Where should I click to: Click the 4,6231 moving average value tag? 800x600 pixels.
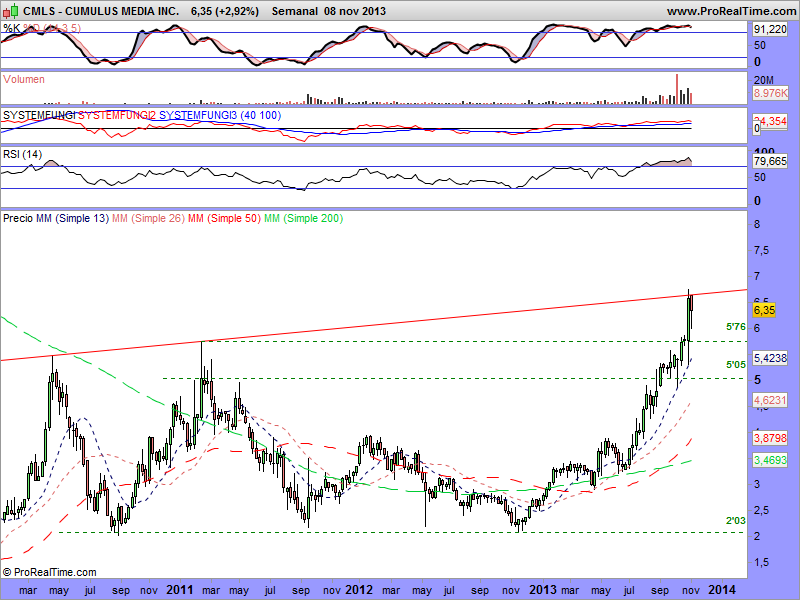click(770, 399)
